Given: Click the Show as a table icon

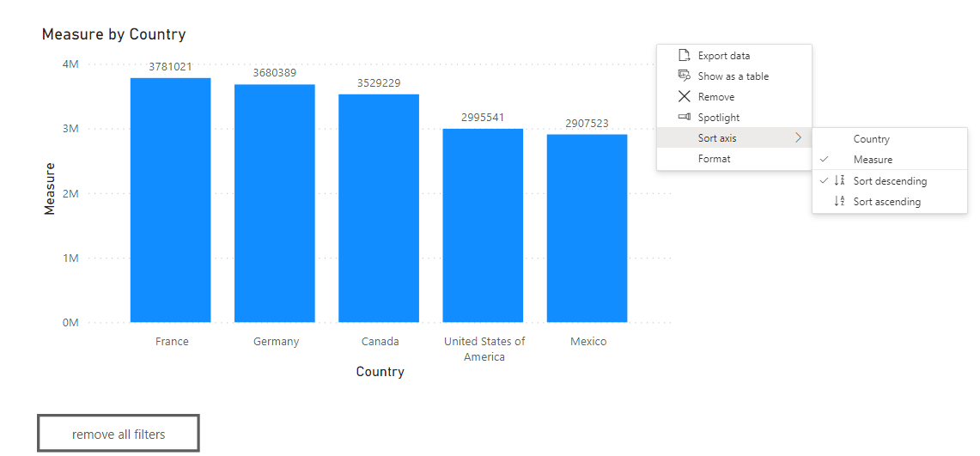Looking at the screenshot, I should [685, 76].
